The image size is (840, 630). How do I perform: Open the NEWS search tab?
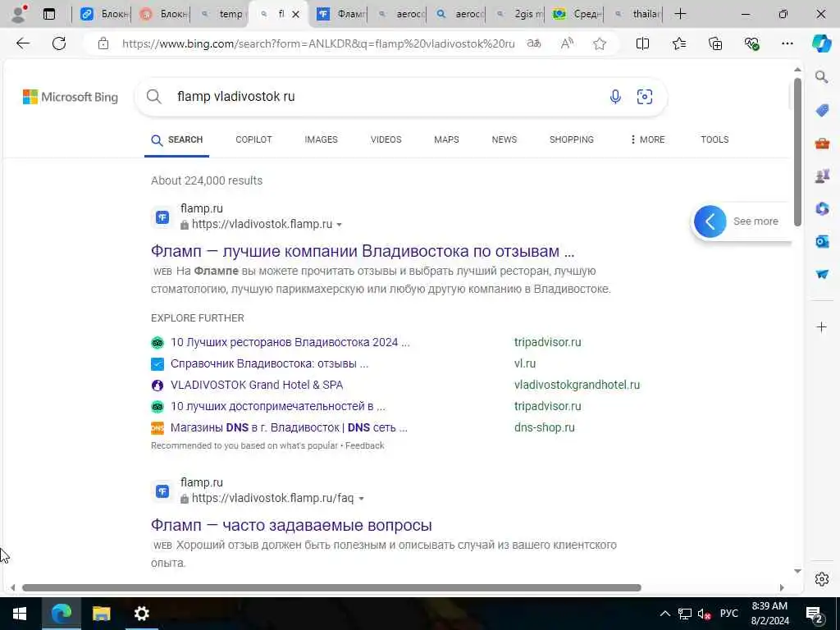(504, 139)
